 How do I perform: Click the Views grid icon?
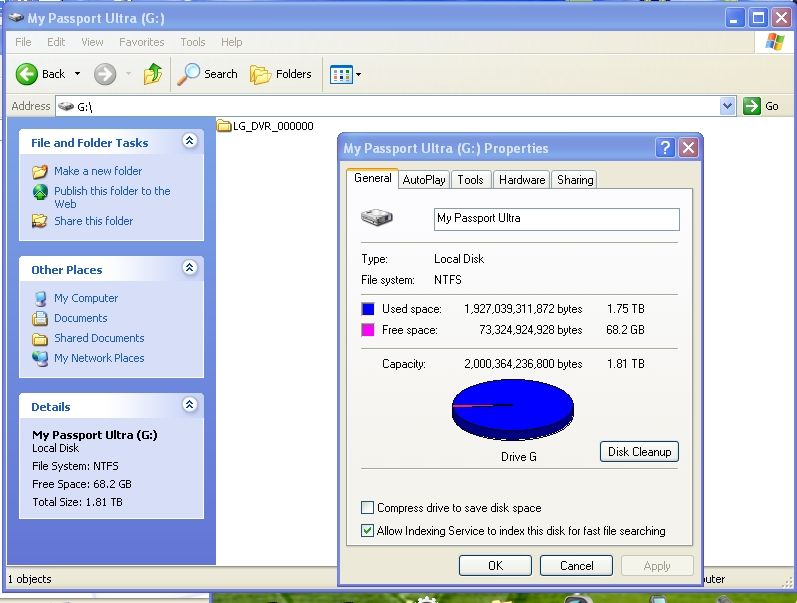pyautogui.click(x=341, y=75)
